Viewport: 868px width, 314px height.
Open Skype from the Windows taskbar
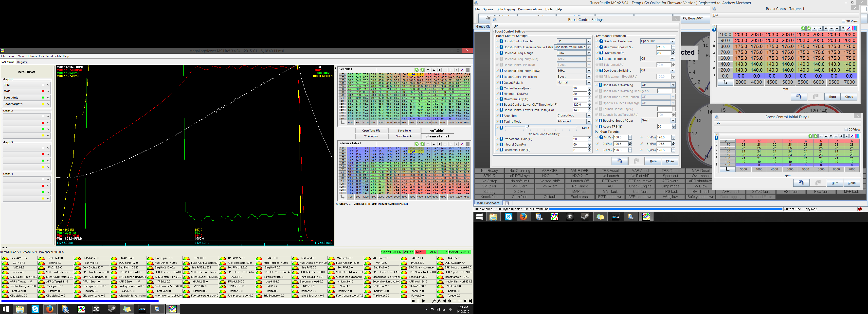point(35,309)
